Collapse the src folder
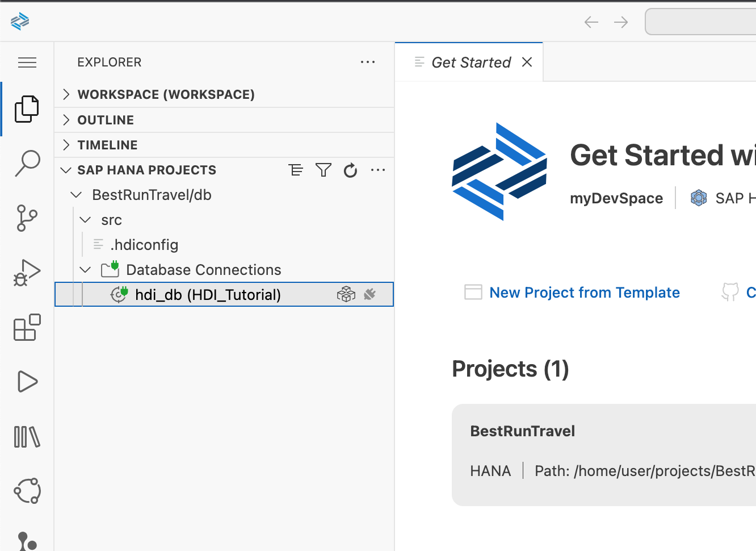Screen dimensions: 756x551 (x=85, y=220)
